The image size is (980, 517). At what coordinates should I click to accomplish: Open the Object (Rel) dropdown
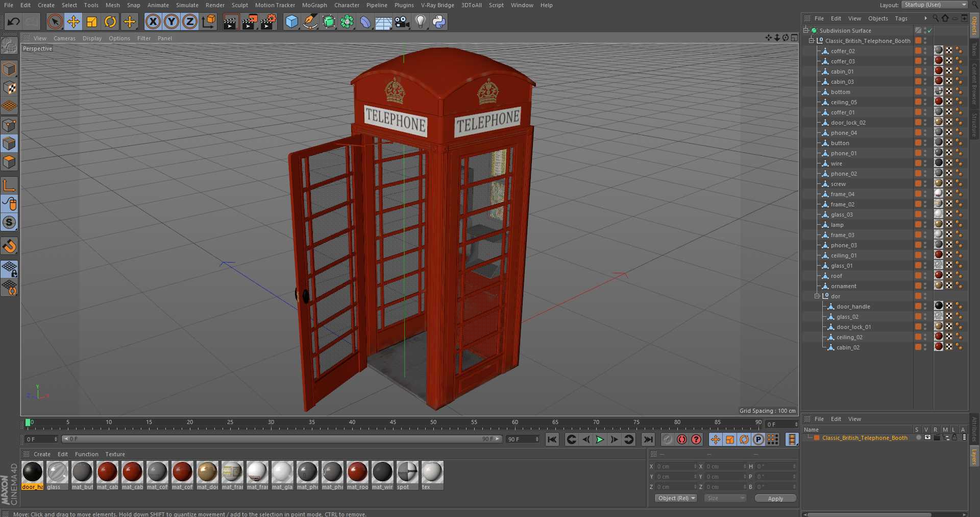click(x=676, y=498)
